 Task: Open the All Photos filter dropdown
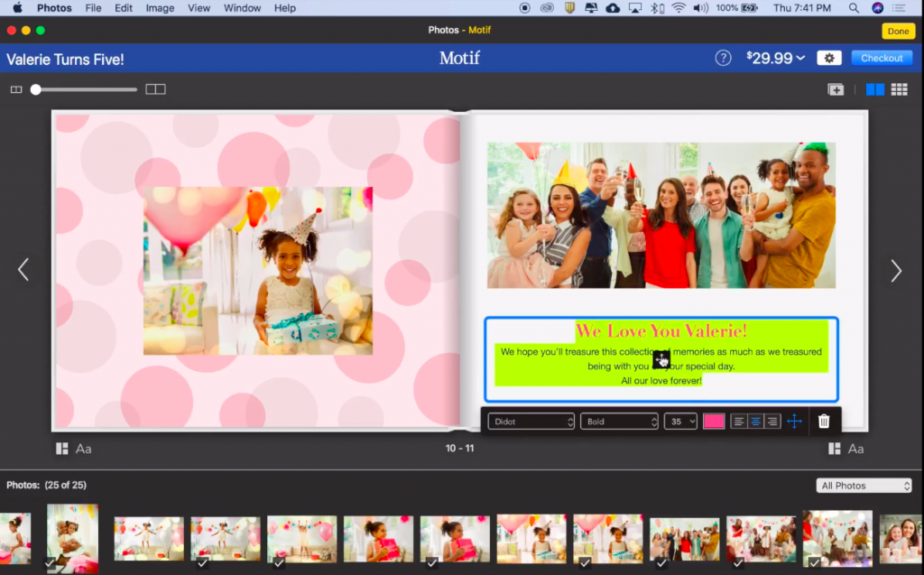864,486
